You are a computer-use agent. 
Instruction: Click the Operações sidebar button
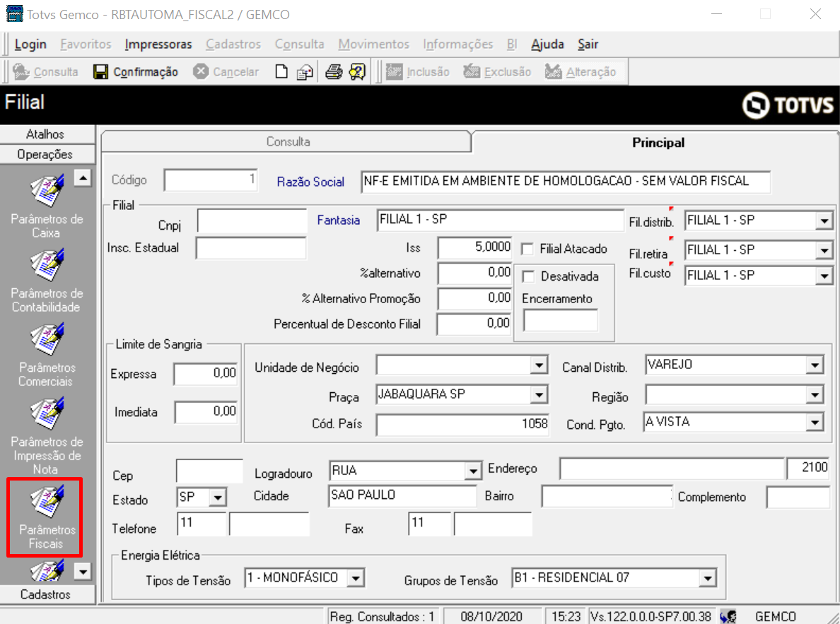[47, 154]
